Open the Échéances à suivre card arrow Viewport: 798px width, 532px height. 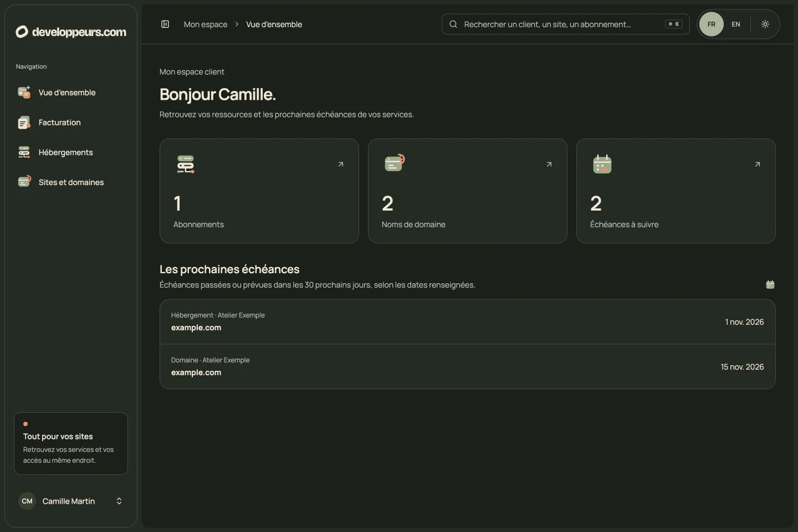(758, 164)
